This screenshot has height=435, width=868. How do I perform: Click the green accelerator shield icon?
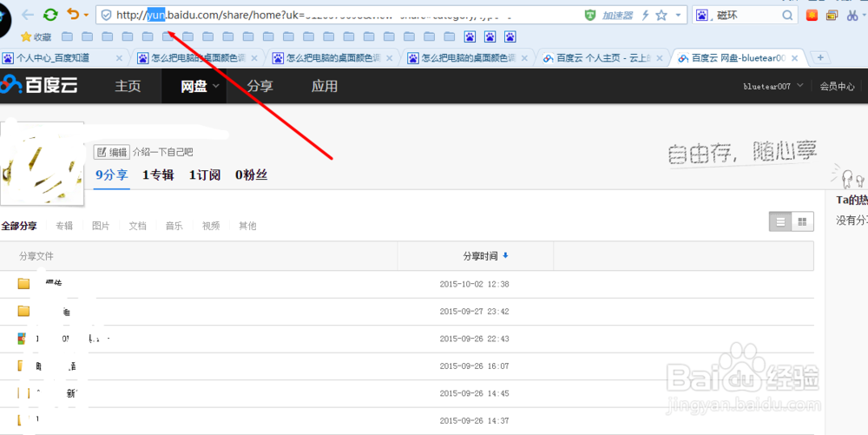pyautogui.click(x=590, y=16)
